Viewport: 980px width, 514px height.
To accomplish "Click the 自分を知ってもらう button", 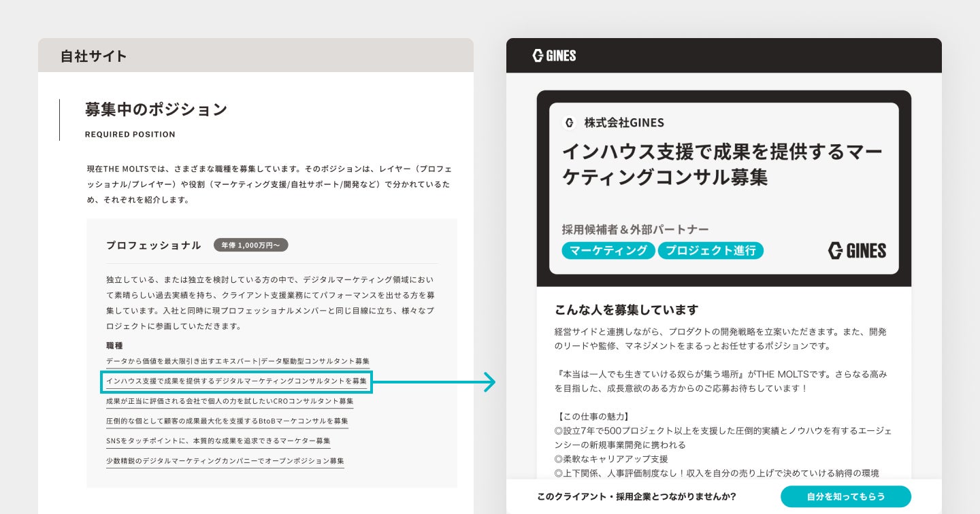I will pos(846,496).
